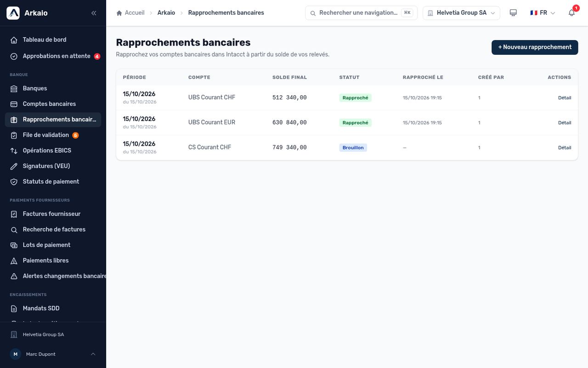This screenshot has width=588, height=368.
Task: Click the Mandats SDD document icon
Action: tap(14, 309)
